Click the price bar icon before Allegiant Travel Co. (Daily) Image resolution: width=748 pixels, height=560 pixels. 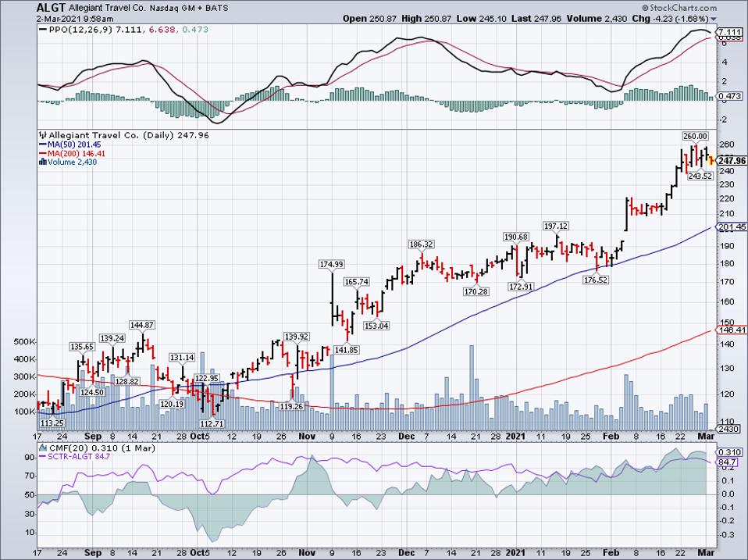[43, 135]
